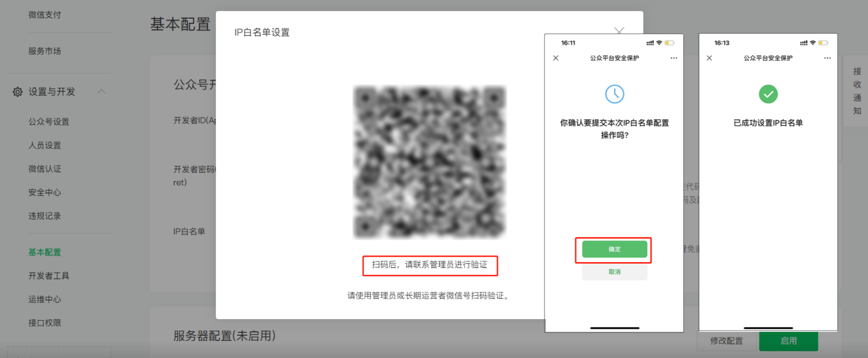Select 基本配置 in the sidebar
The height and width of the screenshot is (358, 868).
click(45, 252)
